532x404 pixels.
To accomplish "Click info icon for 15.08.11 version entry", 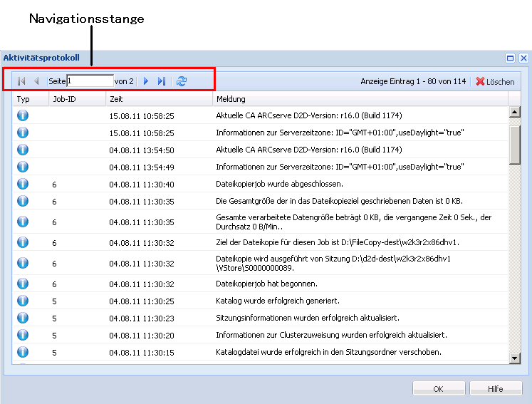I will 23,115.
